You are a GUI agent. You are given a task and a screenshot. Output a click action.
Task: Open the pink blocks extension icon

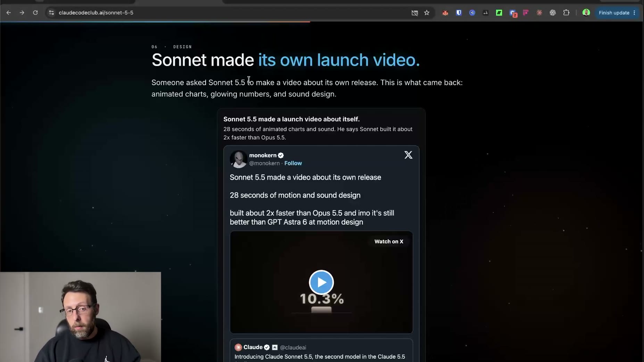coord(526,13)
